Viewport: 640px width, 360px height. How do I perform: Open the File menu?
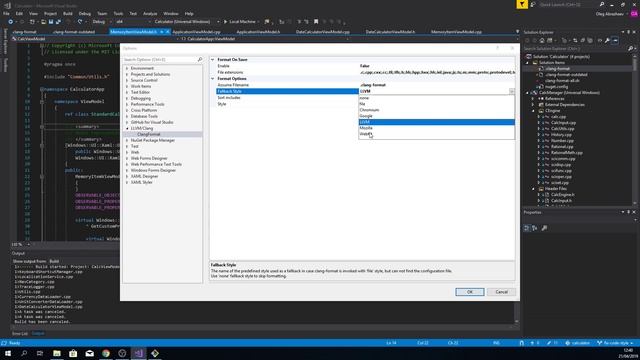(x=6, y=13)
